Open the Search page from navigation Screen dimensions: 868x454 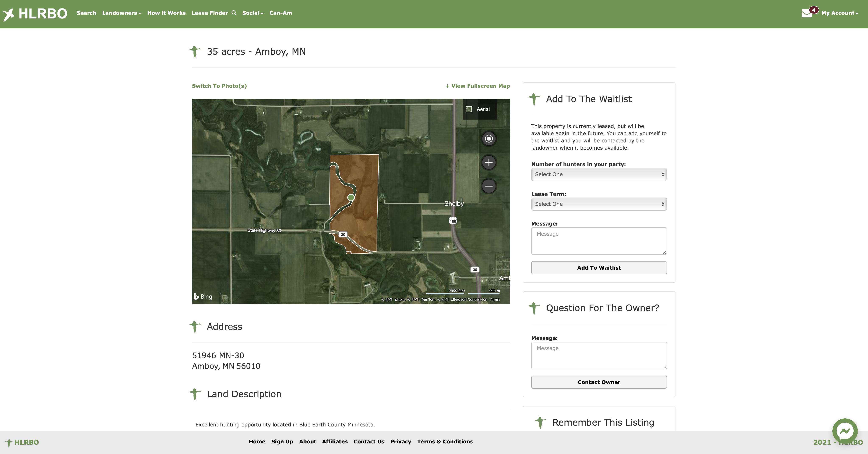coord(86,13)
